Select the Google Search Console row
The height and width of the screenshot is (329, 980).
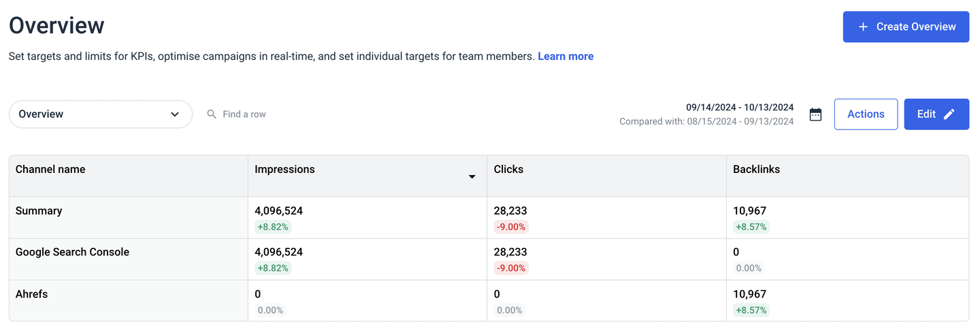click(x=72, y=252)
